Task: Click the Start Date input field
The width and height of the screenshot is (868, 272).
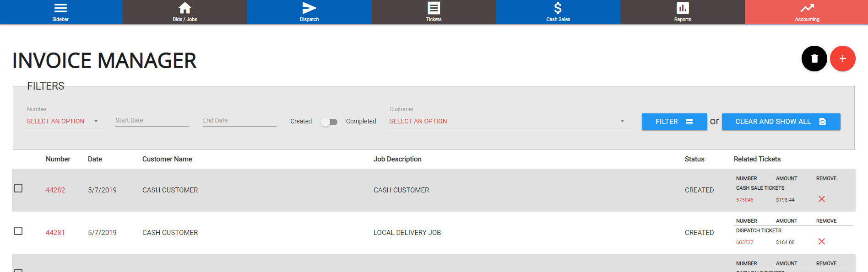Action: coord(152,121)
